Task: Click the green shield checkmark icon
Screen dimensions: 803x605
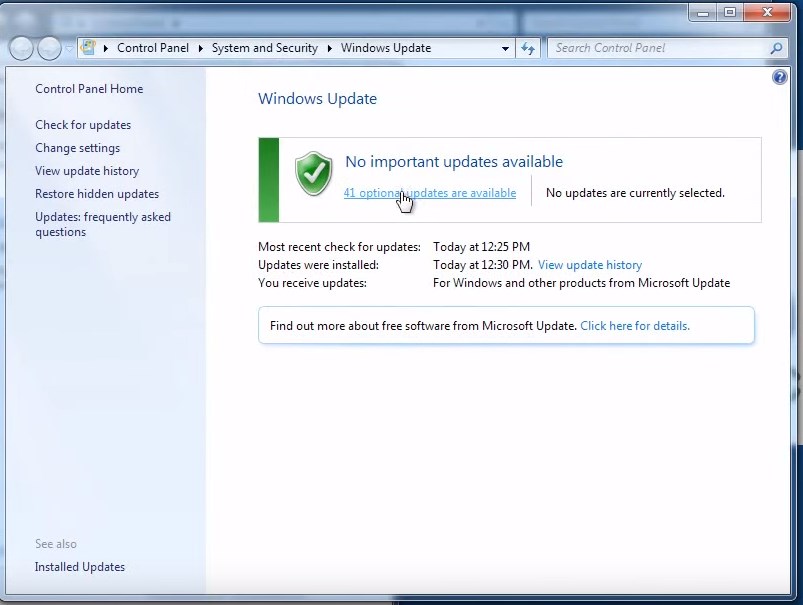Action: click(313, 174)
